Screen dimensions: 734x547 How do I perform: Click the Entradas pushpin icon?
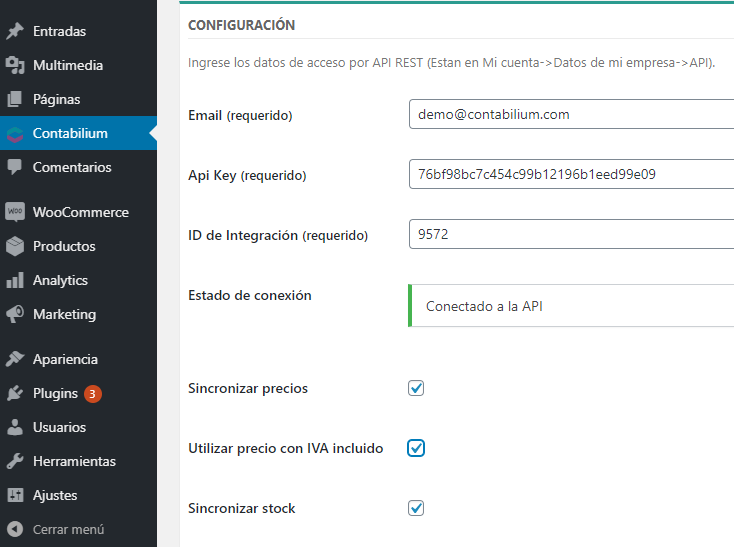[15, 31]
